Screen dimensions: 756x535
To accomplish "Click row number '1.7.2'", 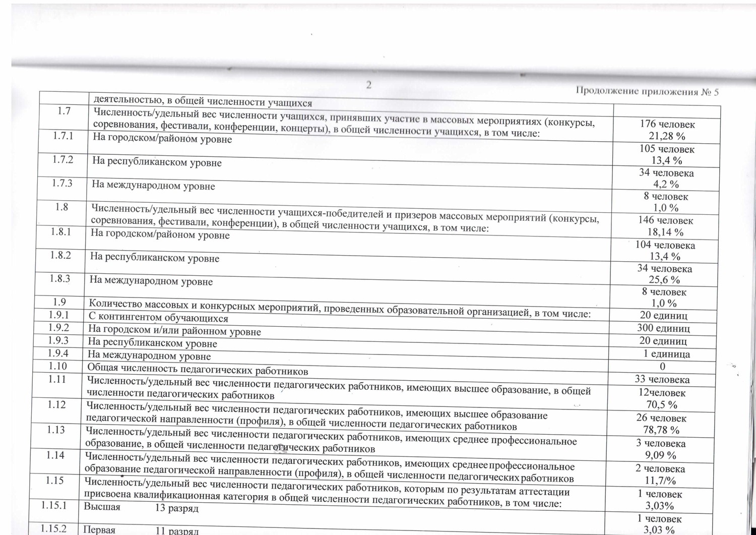I will pos(63,159).
